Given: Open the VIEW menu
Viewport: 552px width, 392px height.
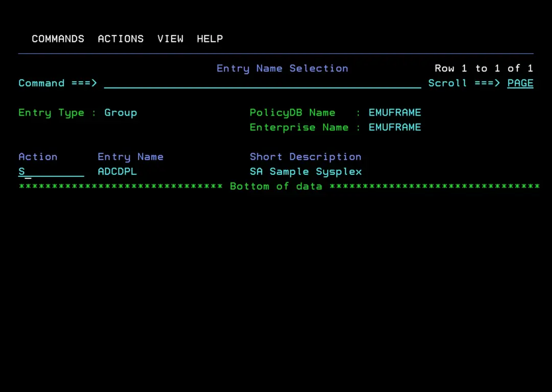Looking at the screenshot, I should (170, 39).
